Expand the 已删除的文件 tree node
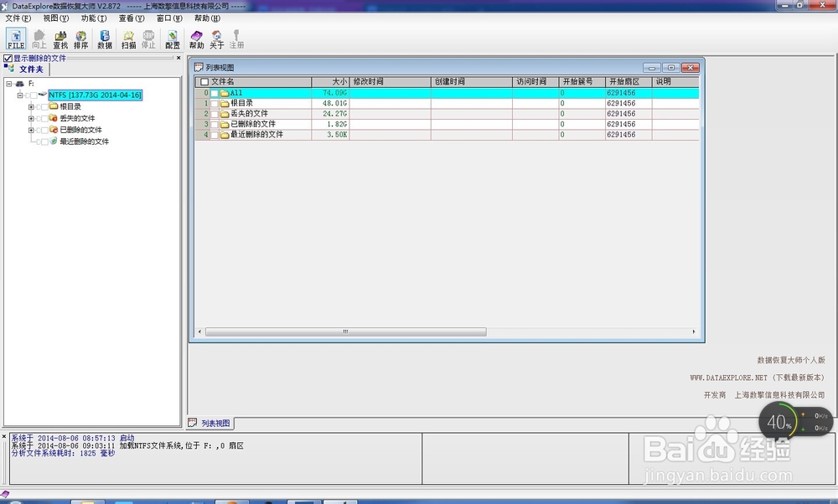 (31, 130)
